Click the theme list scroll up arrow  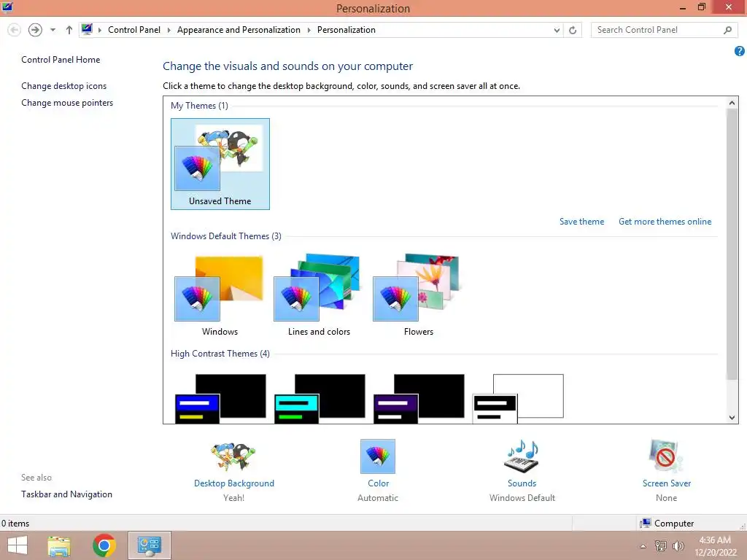coord(732,102)
